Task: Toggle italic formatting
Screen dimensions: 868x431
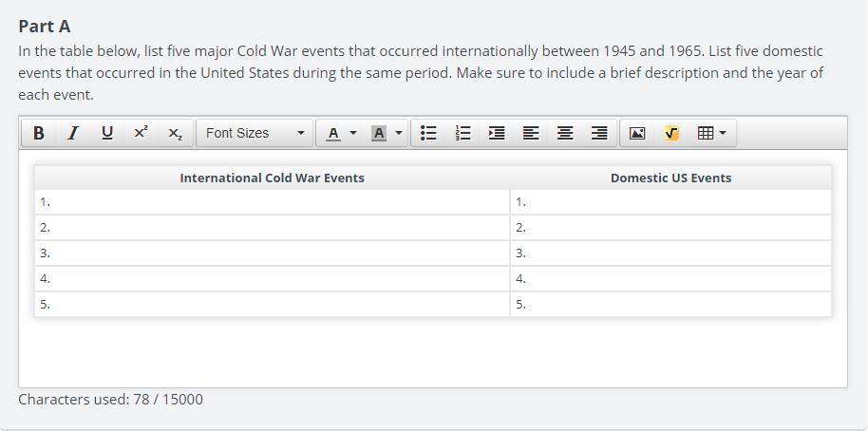Action: pyautogui.click(x=72, y=134)
